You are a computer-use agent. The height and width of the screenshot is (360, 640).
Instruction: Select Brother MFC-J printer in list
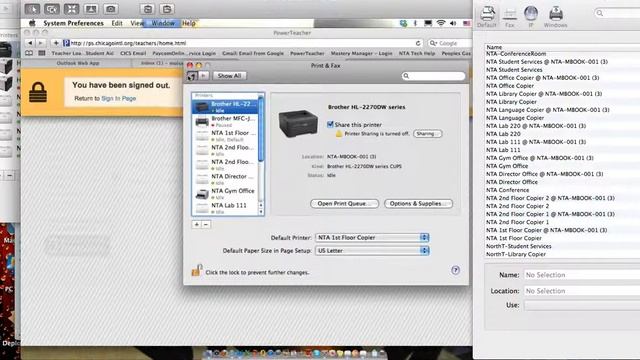[x=226, y=121]
